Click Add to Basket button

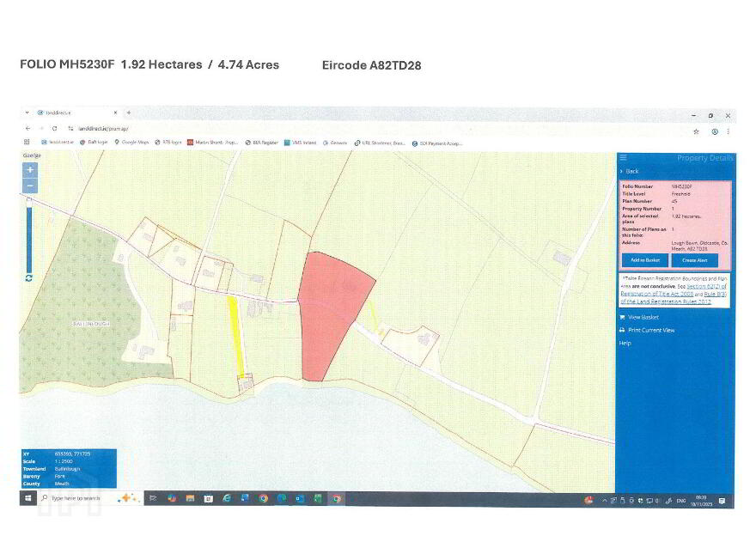(644, 260)
